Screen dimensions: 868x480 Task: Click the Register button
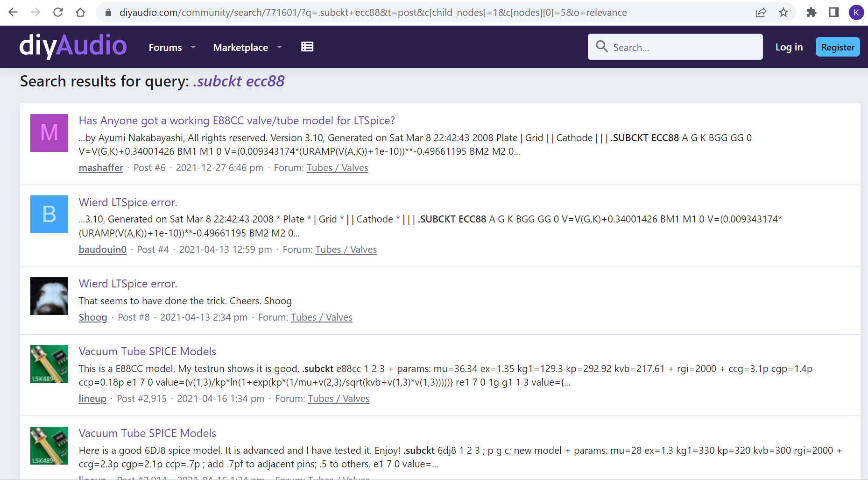point(838,47)
